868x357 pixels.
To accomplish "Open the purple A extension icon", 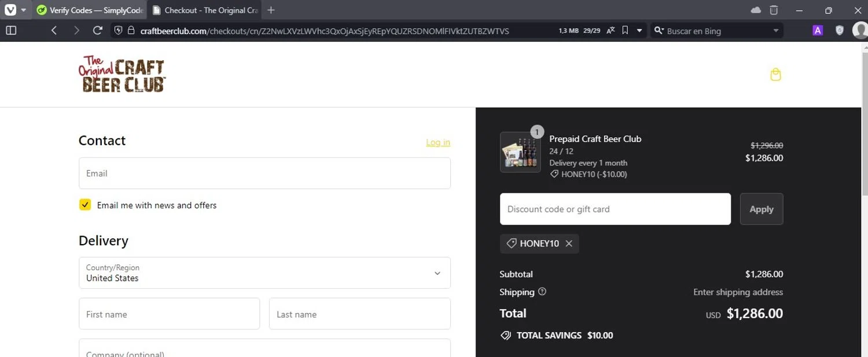I will coord(818,31).
